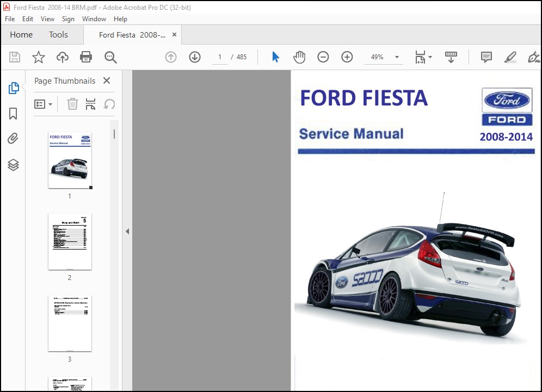
Task: Click the Ford logo in document
Action: pyautogui.click(x=507, y=107)
